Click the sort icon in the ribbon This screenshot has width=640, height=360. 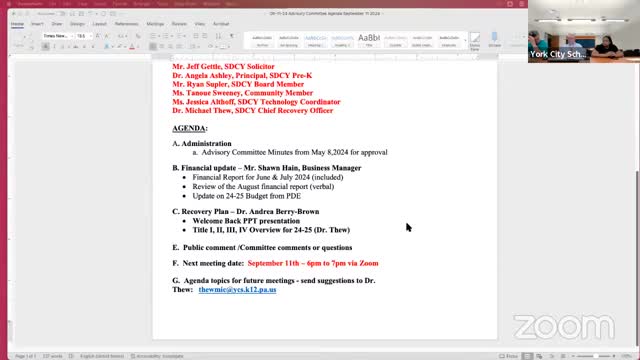click(218, 36)
